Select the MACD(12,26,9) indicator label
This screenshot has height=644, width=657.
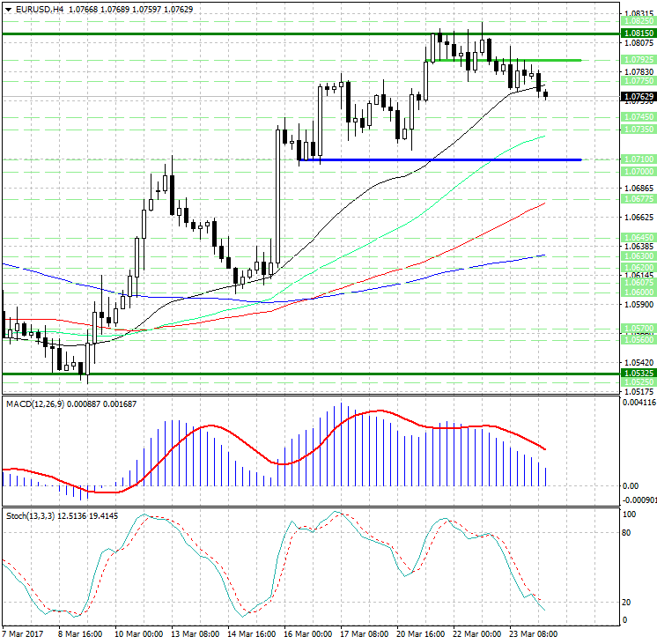point(37,403)
